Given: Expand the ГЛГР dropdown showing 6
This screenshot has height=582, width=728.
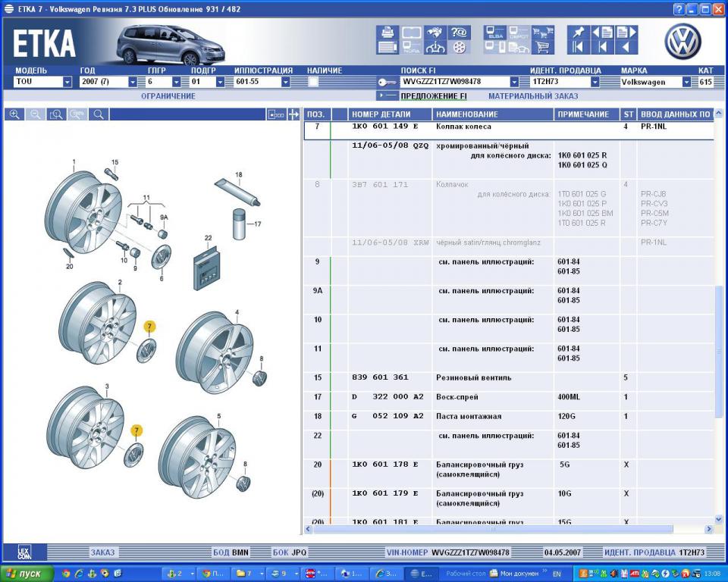Looking at the screenshot, I should point(176,82).
